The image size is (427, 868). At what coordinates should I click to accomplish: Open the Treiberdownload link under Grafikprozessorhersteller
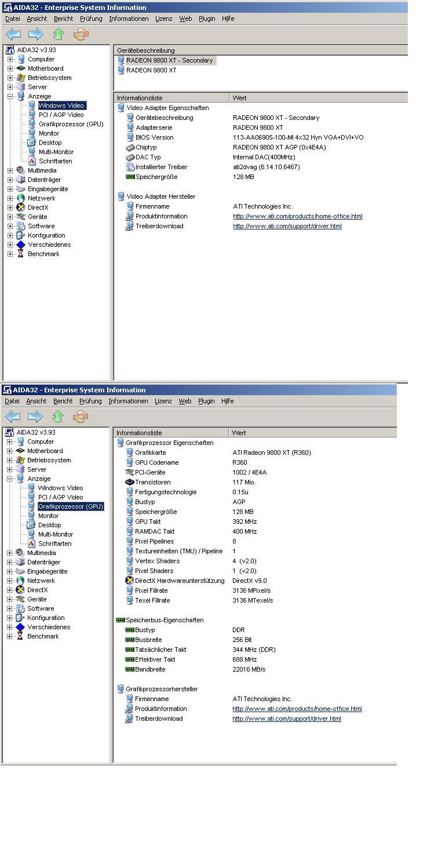pos(286,719)
